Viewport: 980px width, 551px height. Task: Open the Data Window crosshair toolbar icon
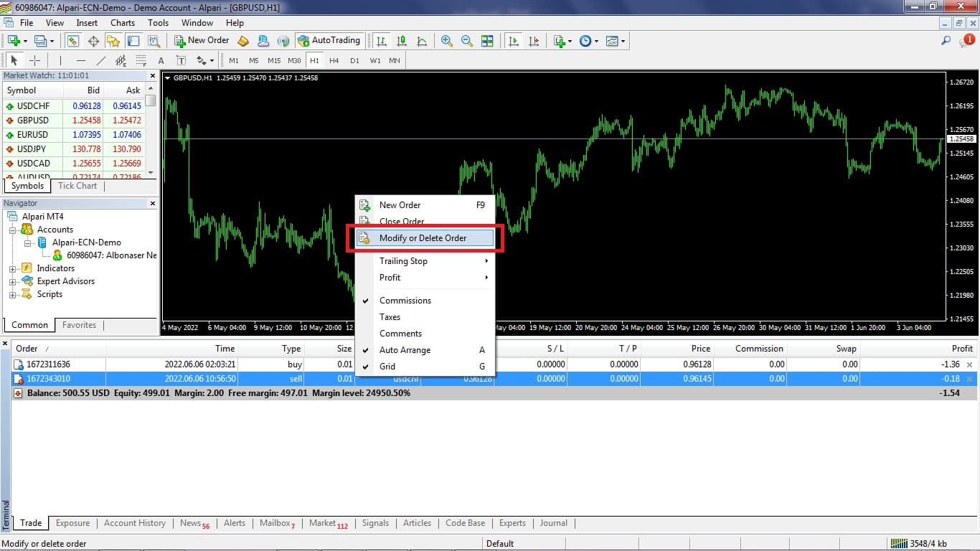coord(93,41)
